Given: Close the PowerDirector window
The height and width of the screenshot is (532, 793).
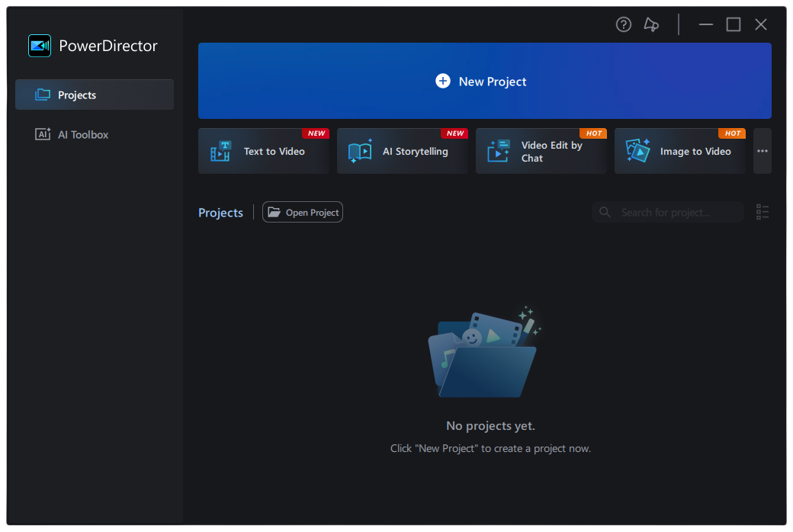Looking at the screenshot, I should (x=761, y=24).
